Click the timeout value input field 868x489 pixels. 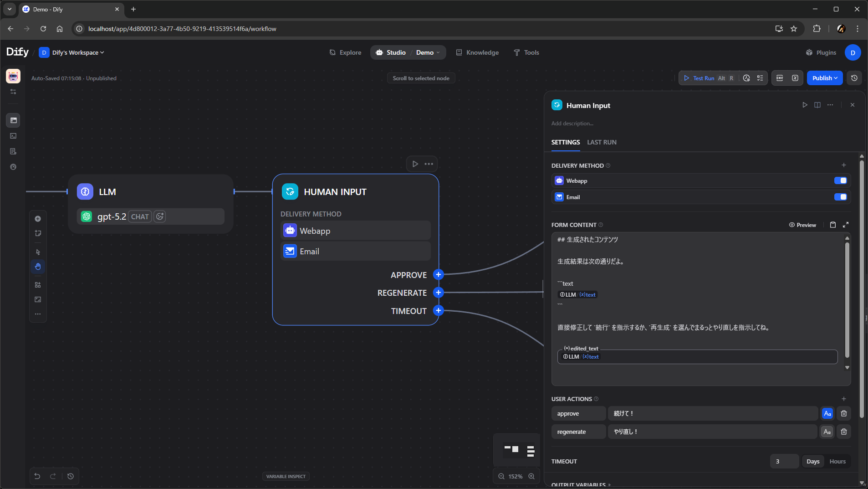tap(784, 461)
